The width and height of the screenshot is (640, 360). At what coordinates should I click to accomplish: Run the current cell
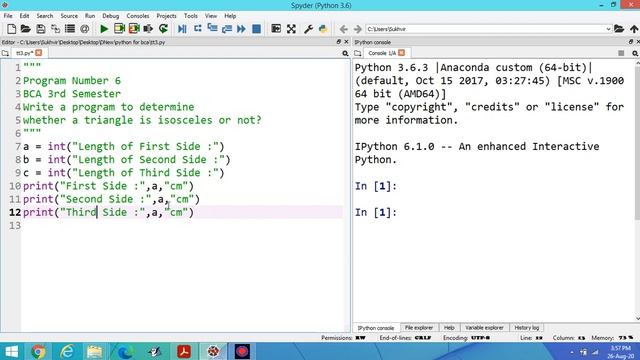(119, 29)
